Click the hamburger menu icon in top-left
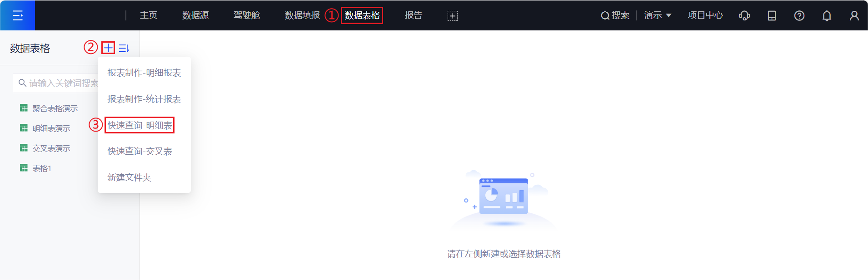 [17, 15]
